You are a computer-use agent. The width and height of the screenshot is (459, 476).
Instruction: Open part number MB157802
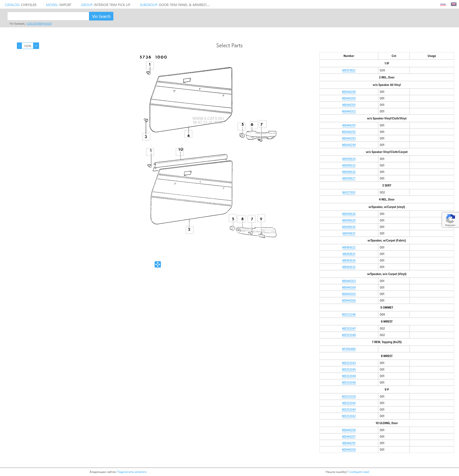(x=349, y=70)
